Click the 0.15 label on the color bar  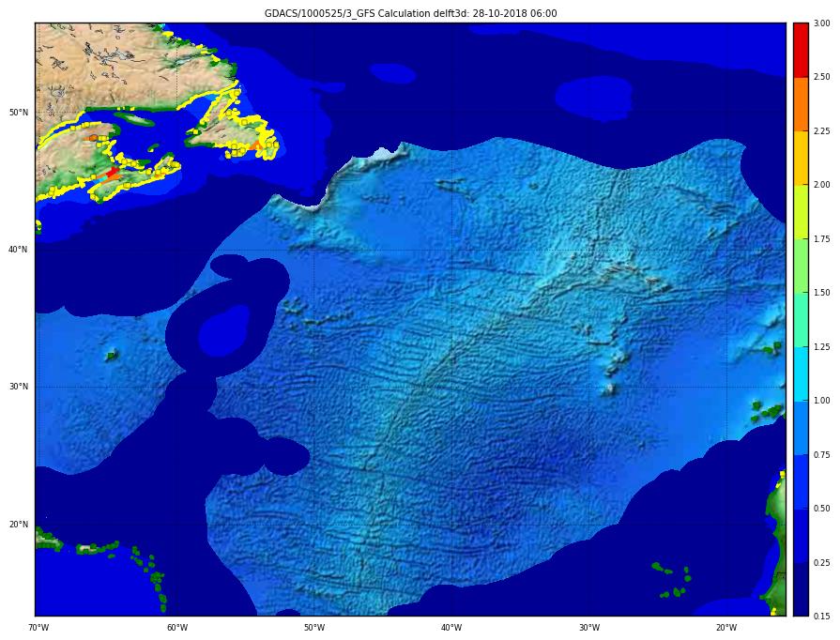[821, 617]
